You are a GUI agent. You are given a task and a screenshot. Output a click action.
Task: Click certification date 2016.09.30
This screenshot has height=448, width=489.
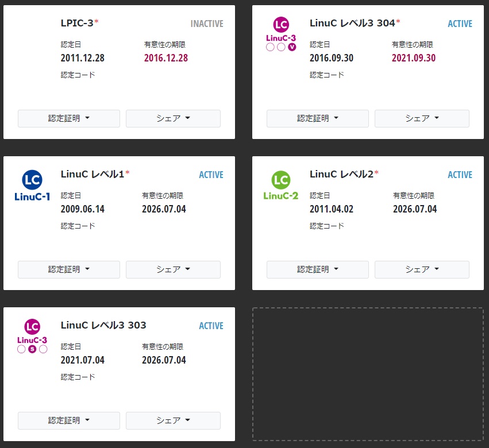coord(332,58)
